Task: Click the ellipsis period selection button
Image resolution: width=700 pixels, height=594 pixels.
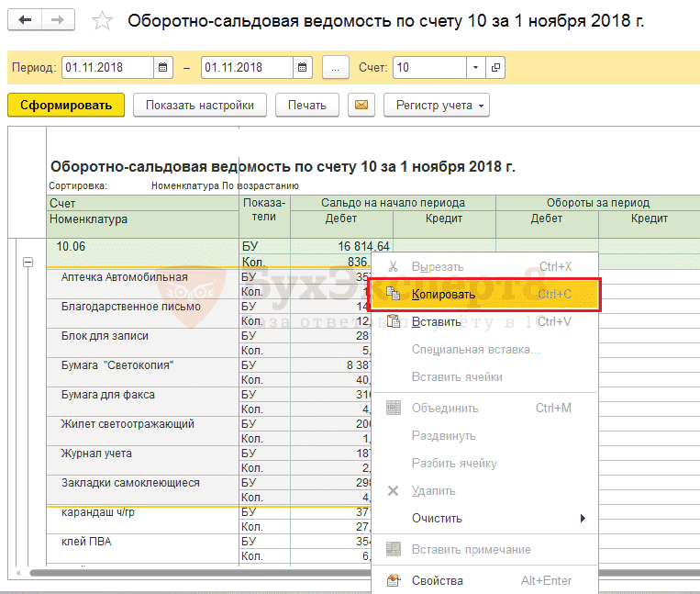Action: tap(336, 67)
